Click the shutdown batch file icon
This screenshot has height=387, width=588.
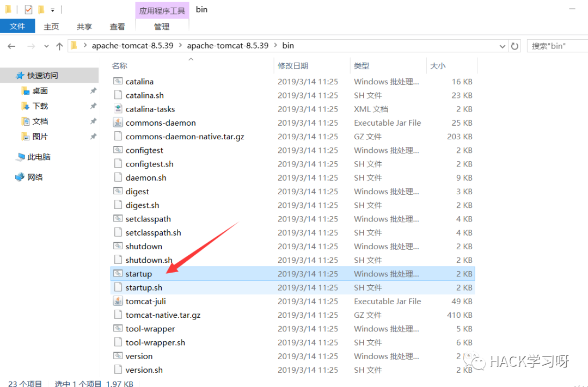coord(118,246)
